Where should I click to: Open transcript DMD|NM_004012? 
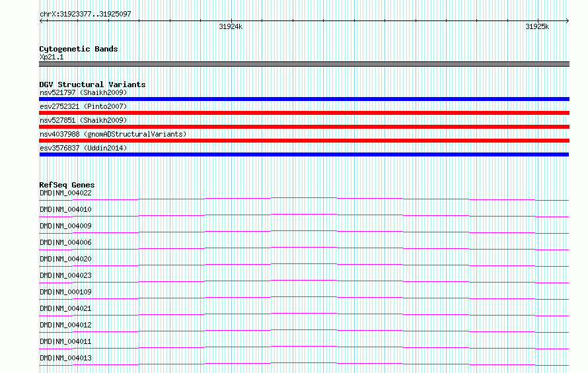coord(65,325)
